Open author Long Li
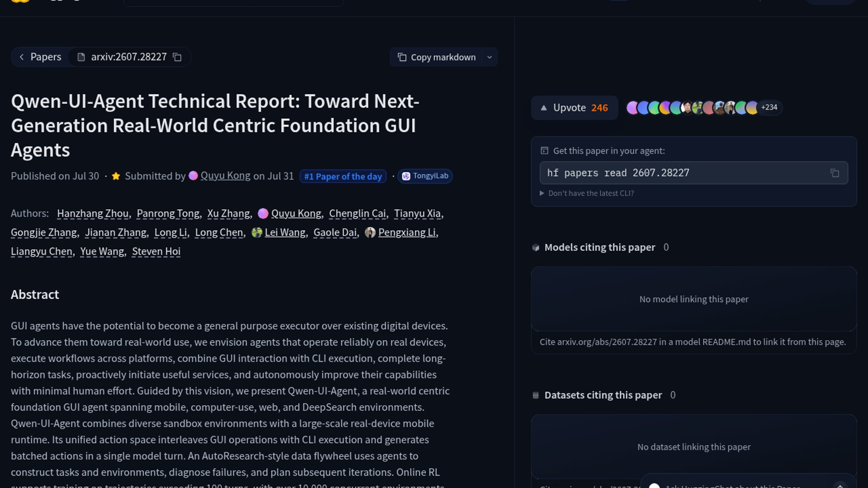Image resolution: width=868 pixels, height=488 pixels. (x=170, y=232)
